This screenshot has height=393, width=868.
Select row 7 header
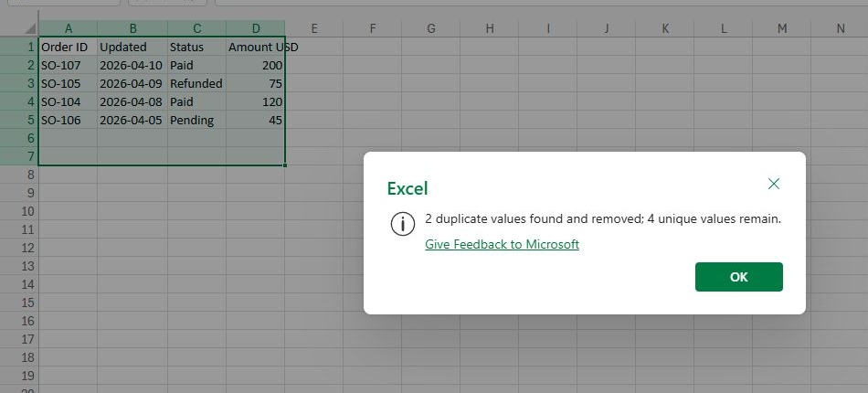[x=19, y=156]
